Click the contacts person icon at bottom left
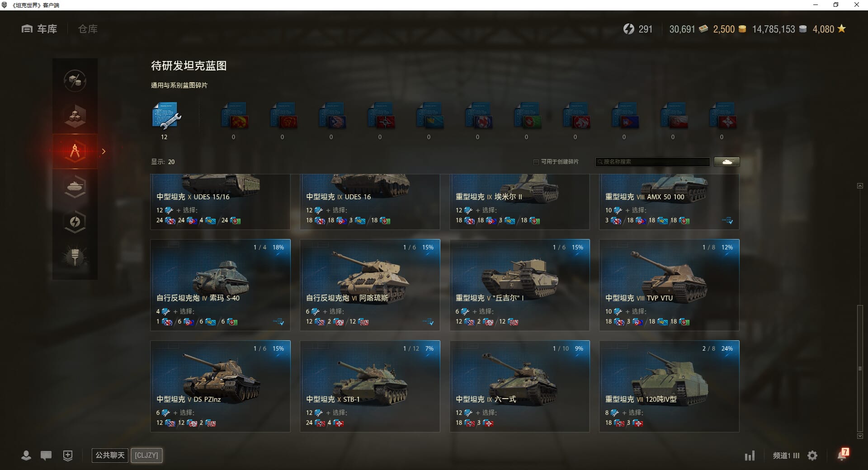 click(26, 456)
